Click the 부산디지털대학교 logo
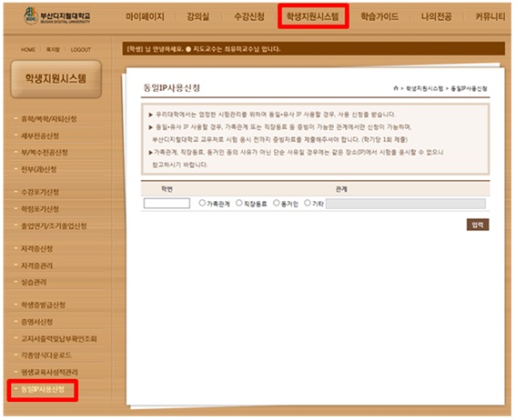The width and height of the screenshot is (516, 420). (x=57, y=16)
